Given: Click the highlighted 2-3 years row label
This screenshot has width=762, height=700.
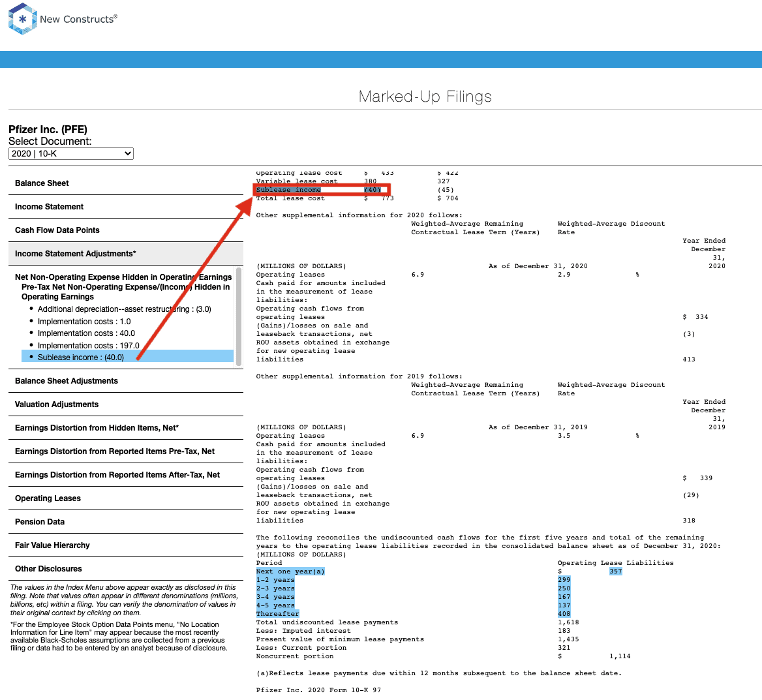Looking at the screenshot, I should [x=275, y=588].
